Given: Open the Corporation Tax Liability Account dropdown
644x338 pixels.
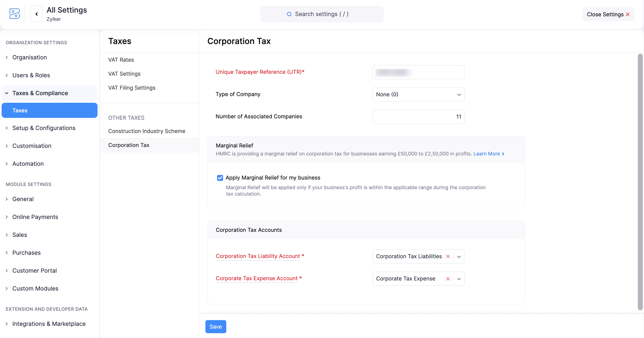Looking at the screenshot, I should (x=459, y=256).
